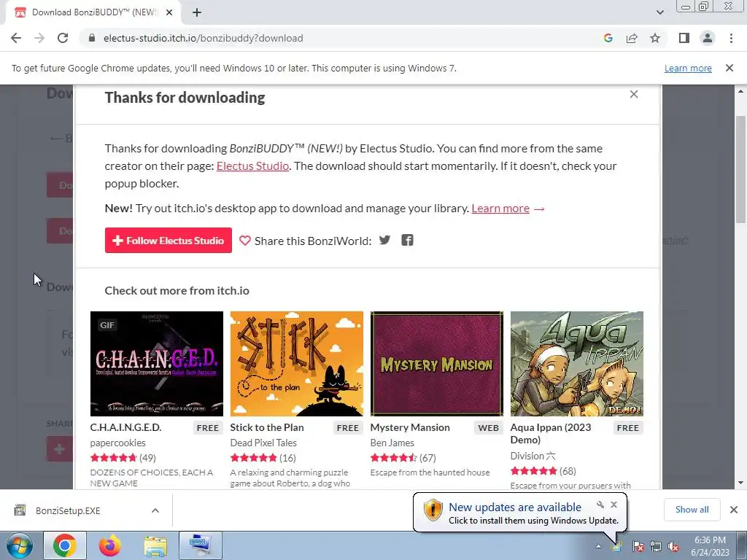The height and width of the screenshot is (560, 747).
Task: Click the heart icon beside Share
Action: click(x=245, y=241)
